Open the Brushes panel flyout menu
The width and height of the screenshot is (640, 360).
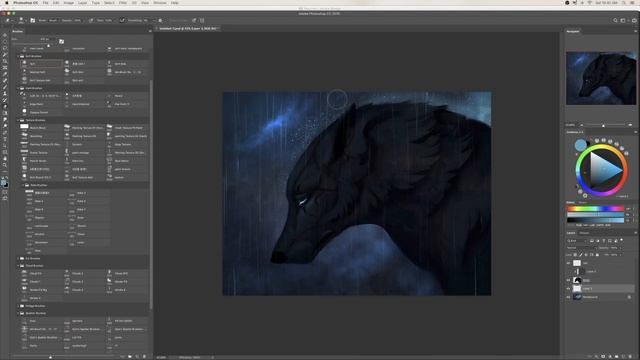click(x=149, y=31)
